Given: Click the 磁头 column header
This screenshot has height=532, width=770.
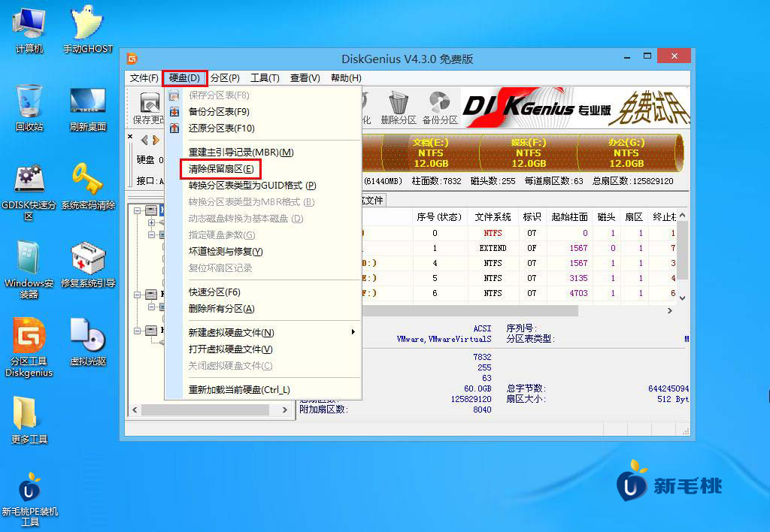Looking at the screenshot, I should coord(607,217).
